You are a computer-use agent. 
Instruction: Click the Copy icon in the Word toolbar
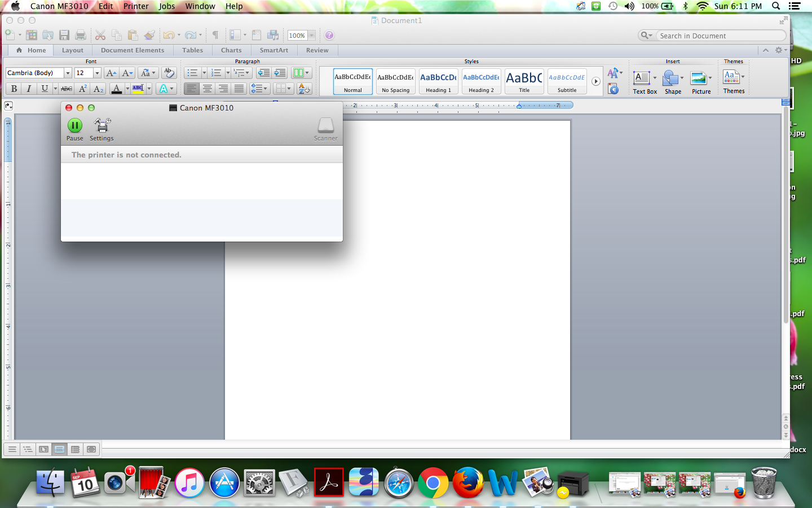tap(117, 35)
